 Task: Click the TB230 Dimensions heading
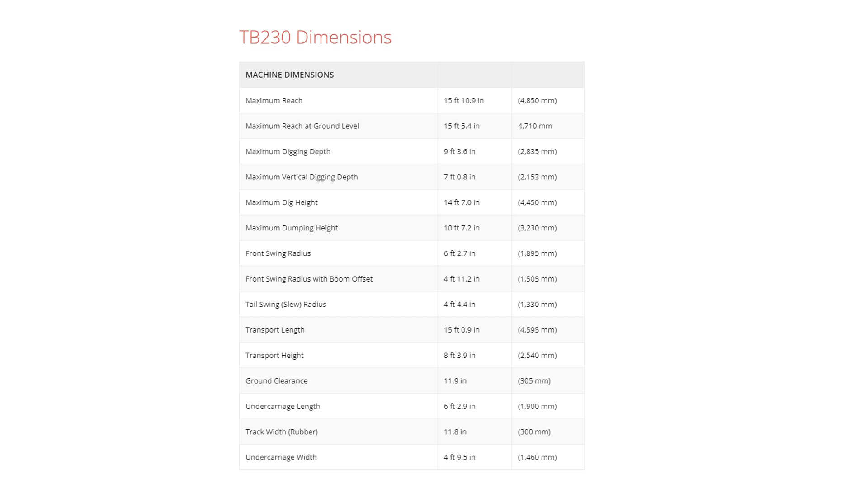(315, 38)
